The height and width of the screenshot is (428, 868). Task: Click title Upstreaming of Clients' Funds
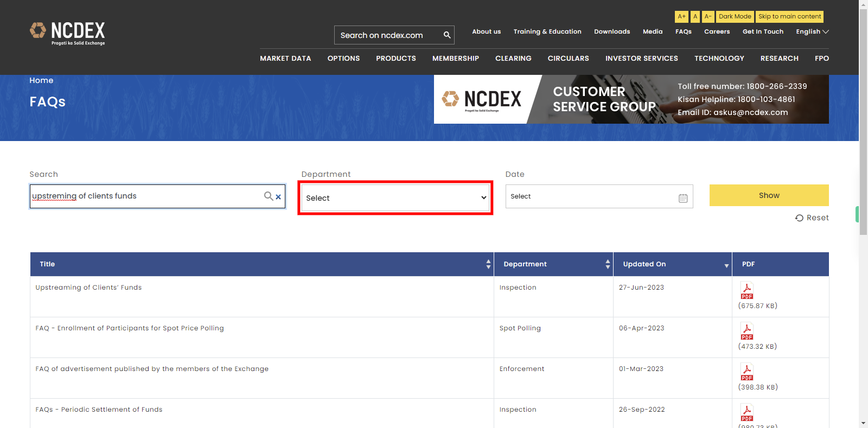88,288
